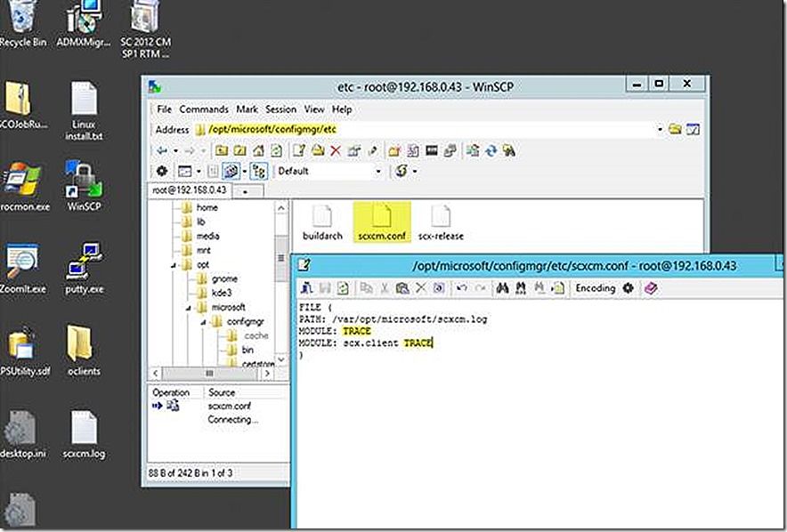Open the Commands menu
This screenshot has height=532, width=787.
[x=203, y=109]
